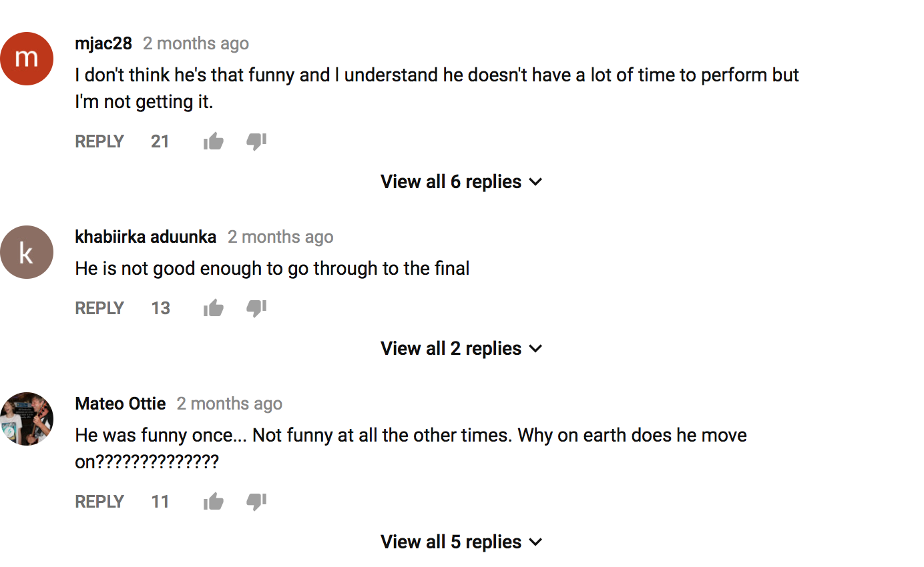
Task: Open mjac28's channel via username
Action: tap(103, 43)
